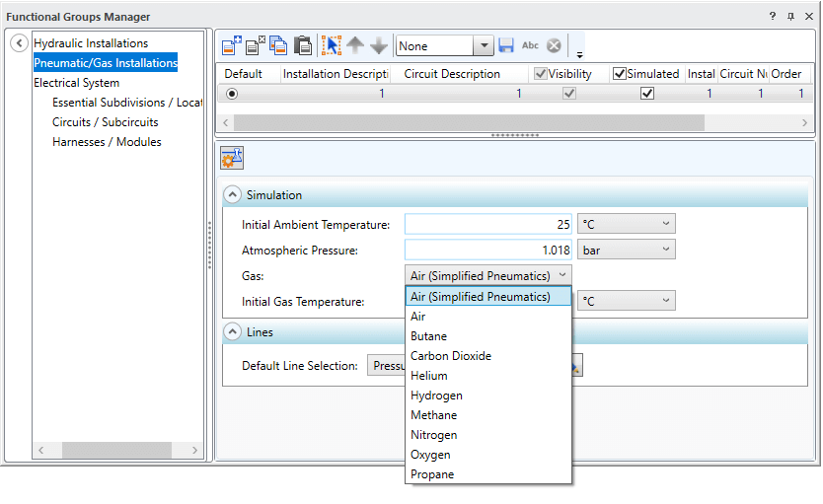The width and height of the screenshot is (823, 504).
Task: Click the Circuit Description column header
Action: pyautogui.click(x=460, y=74)
